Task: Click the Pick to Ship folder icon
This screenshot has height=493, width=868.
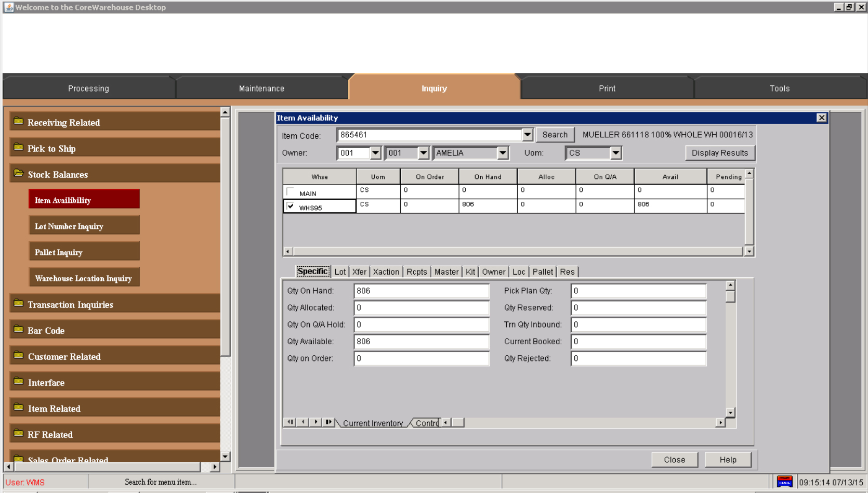Action: pyautogui.click(x=19, y=147)
